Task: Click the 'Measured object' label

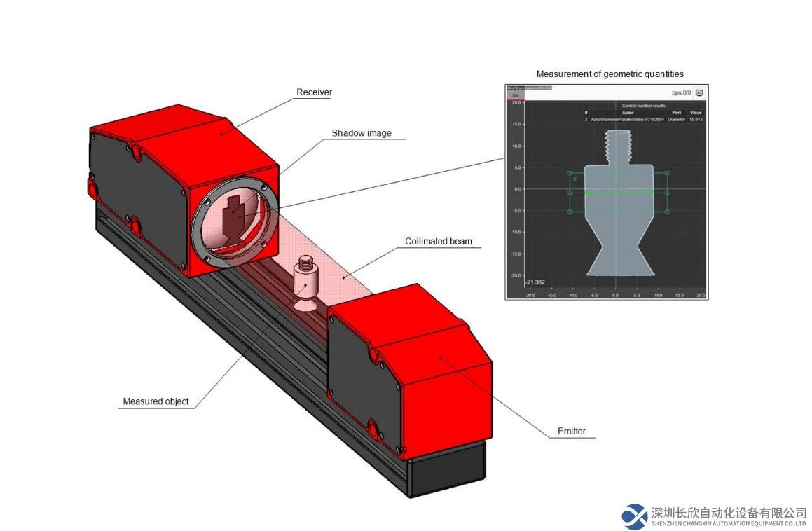Action: [x=156, y=401]
